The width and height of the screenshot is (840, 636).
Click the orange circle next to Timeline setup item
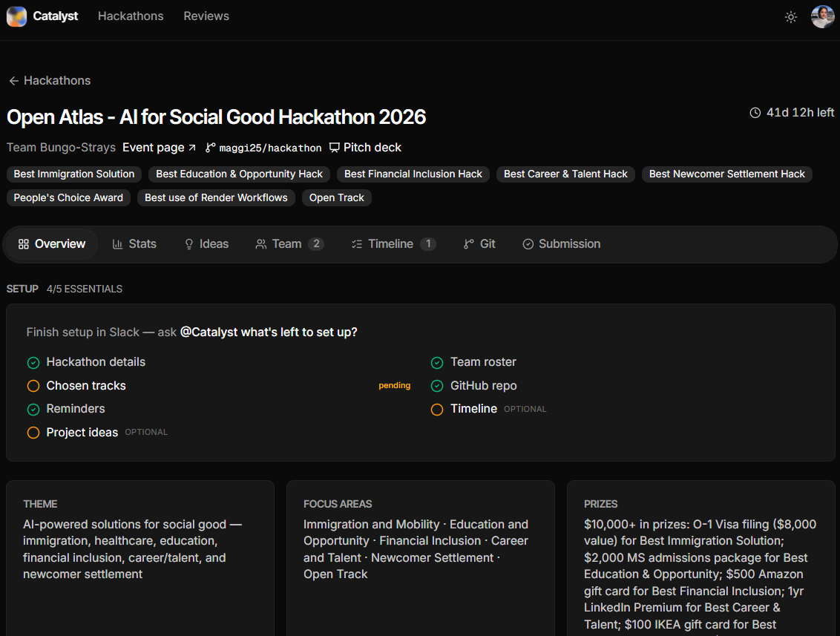[437, 410]
